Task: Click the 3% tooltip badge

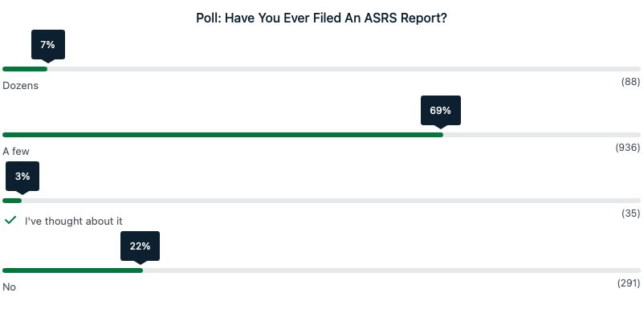Action: click(x=22, y=176)
